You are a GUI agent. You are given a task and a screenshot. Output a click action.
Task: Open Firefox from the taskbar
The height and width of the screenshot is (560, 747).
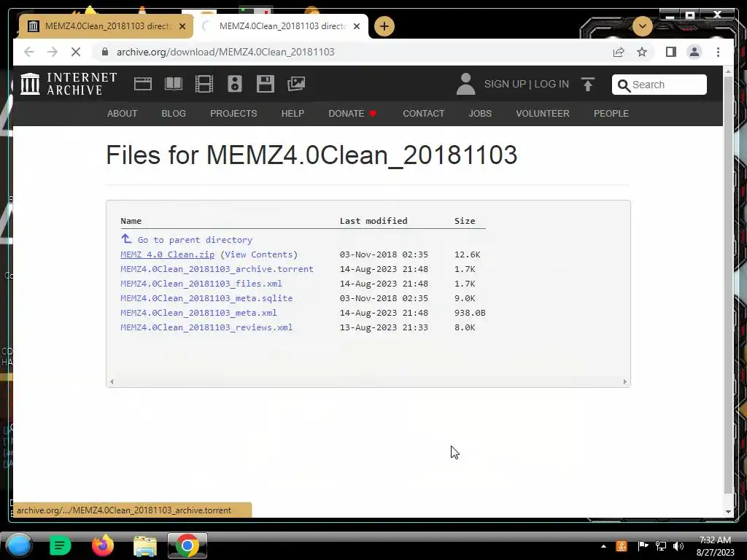click(102, 545)
